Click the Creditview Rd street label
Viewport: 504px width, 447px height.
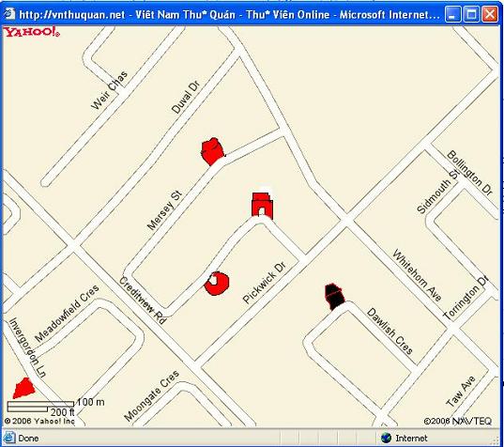tap(143, 301)
